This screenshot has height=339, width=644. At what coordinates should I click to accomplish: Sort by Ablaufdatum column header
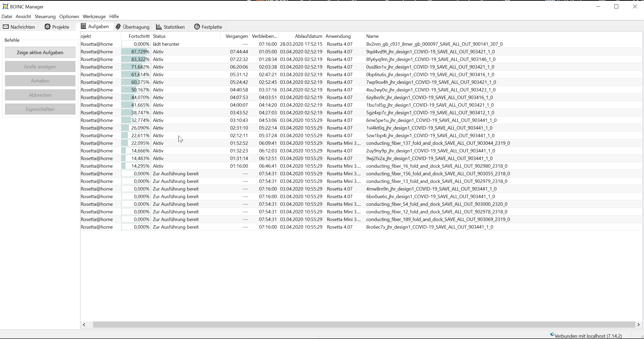[x=308, y=36]
